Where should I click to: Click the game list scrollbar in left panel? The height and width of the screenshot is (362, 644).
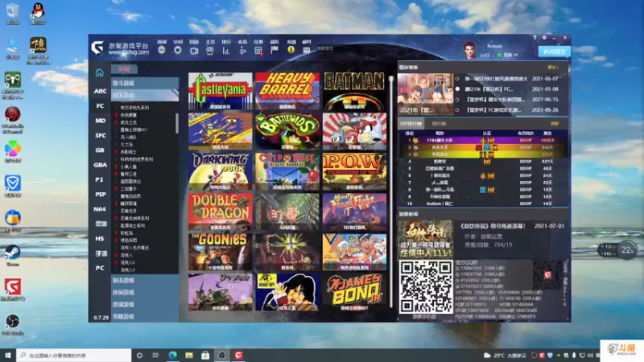pyautogui.click(x=177, y=123)
